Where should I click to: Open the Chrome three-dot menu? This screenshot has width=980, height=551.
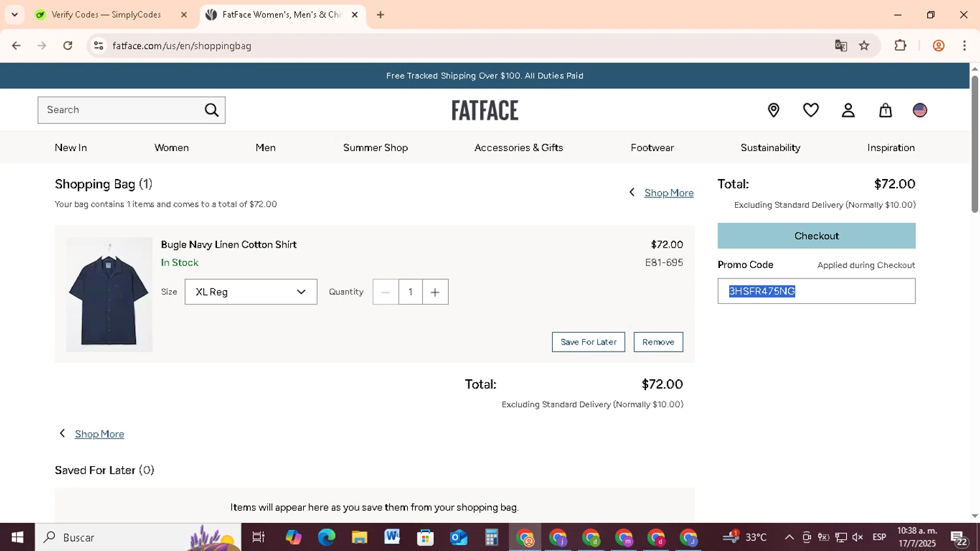(964, 46)
